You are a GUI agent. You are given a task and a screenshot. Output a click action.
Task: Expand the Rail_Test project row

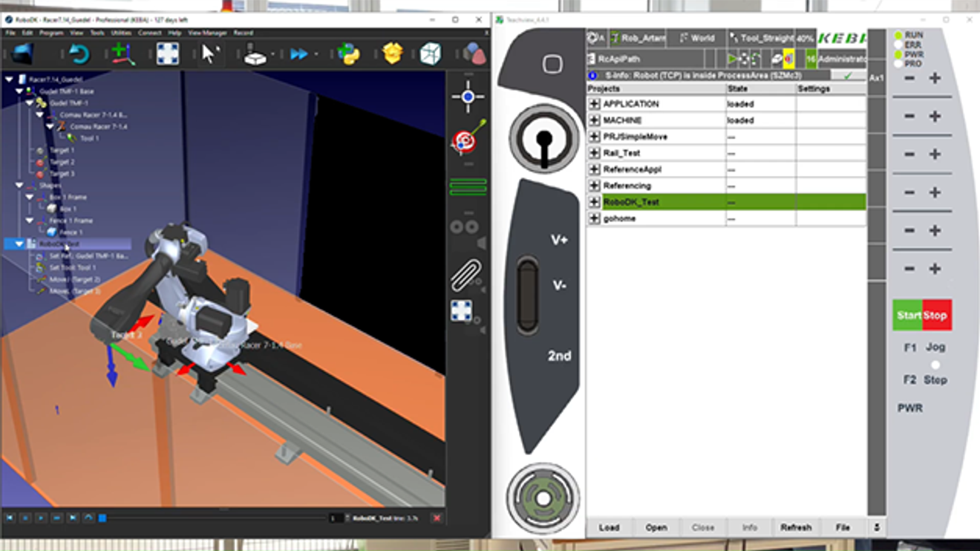(x=594, y=153)
